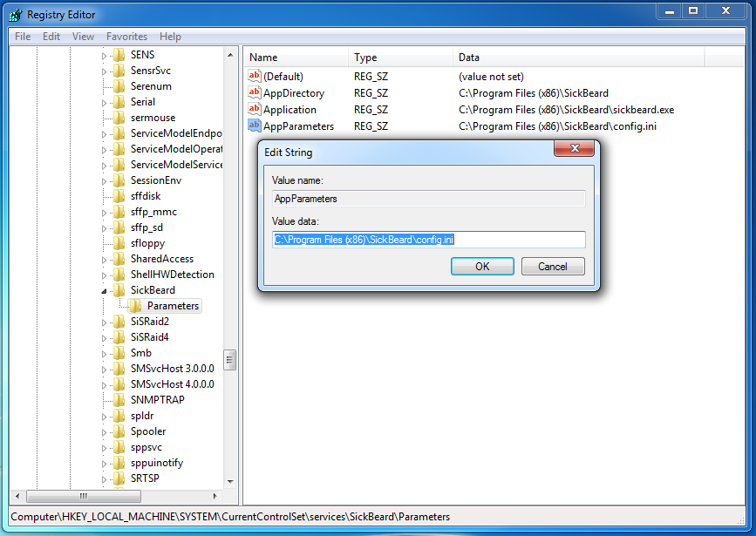Select the sffp_sd key
The width and height of the screenshot is (756, 536).
146,227
